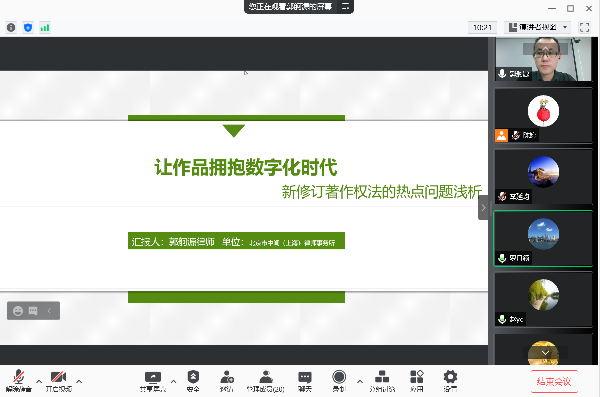The image size is (600, 397).
Task: Select the green lakeside avatar participant tile
Action: point(543,299)
